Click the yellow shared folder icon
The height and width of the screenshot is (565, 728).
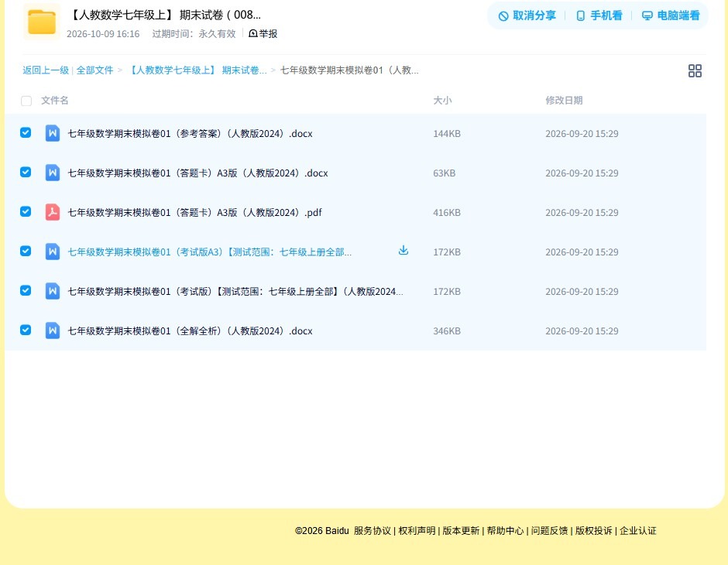(42, 22)
